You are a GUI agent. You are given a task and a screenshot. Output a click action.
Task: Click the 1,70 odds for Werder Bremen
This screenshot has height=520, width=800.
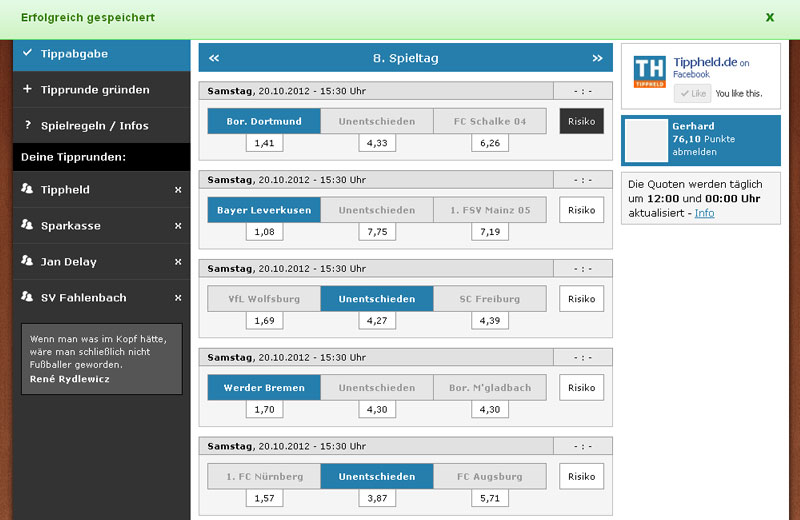(x=264, y=409)
